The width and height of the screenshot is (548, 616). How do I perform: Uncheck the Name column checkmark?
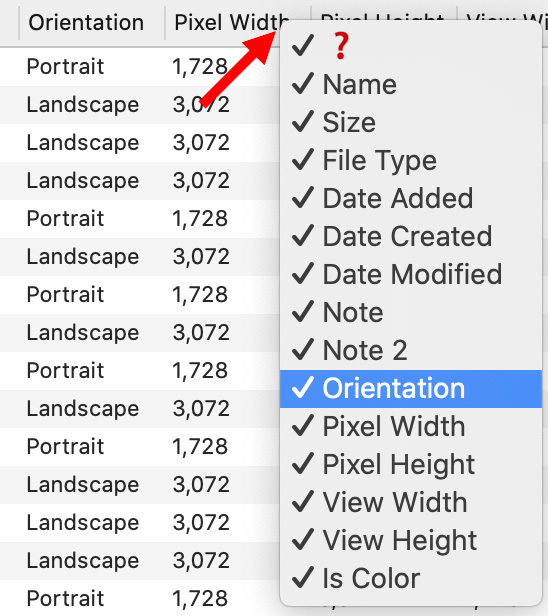411,84
